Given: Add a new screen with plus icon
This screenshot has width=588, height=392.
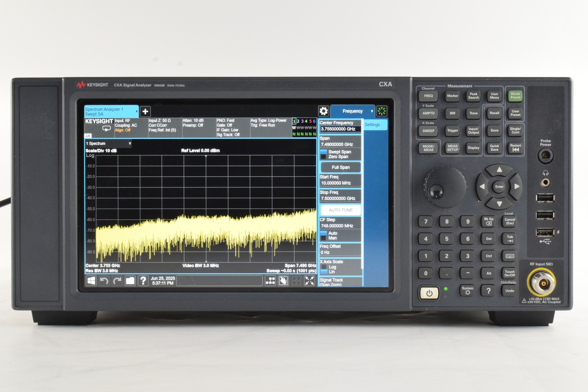Looking at the screenshot, I should tap(145, 111).
